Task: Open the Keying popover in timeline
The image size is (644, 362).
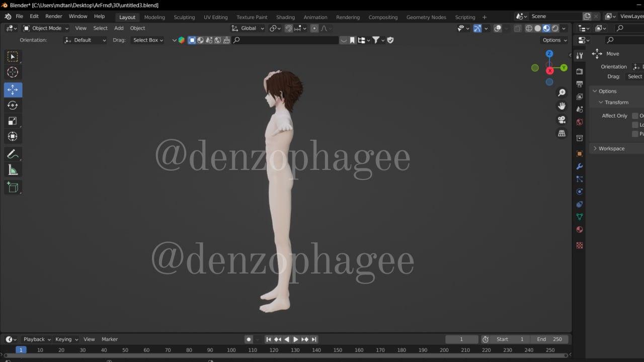Action: click(x=66, y=339)
